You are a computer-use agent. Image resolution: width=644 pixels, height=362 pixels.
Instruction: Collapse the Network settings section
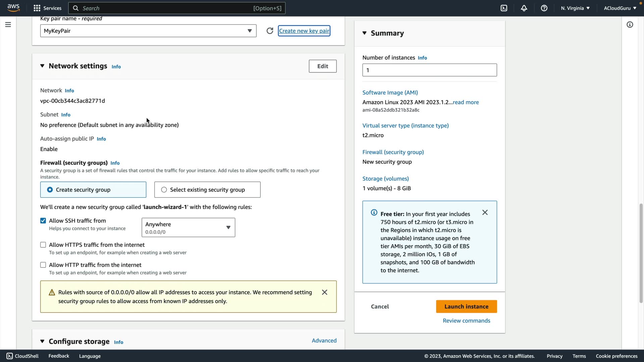click(x=42, y=66)
